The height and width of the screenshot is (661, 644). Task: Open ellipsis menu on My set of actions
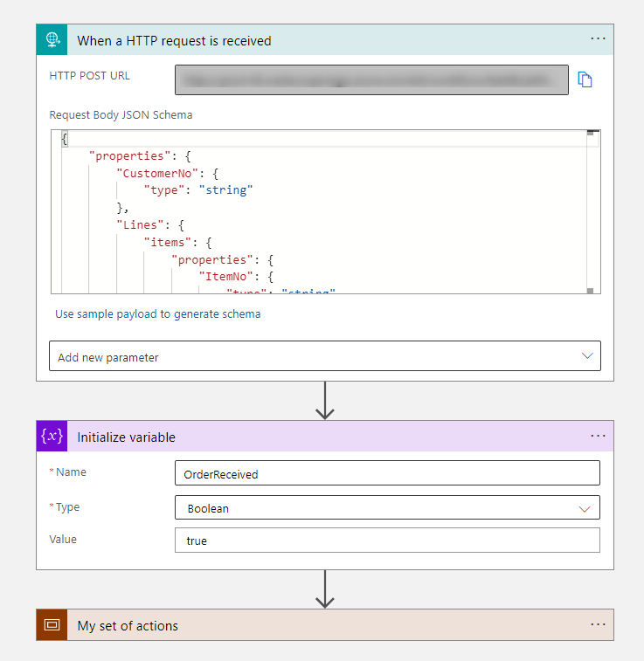pos(598,624)
